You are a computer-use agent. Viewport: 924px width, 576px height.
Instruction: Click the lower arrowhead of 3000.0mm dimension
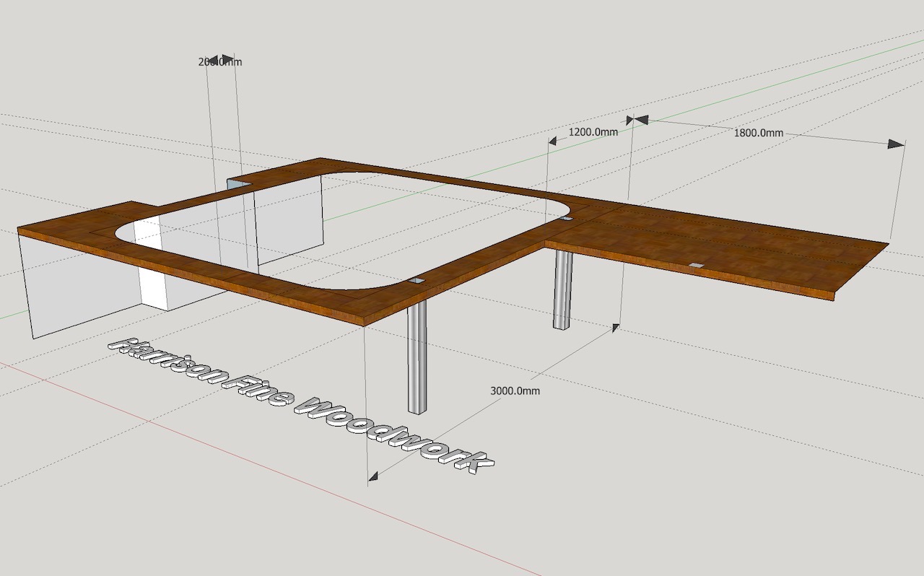pos(373,476)
